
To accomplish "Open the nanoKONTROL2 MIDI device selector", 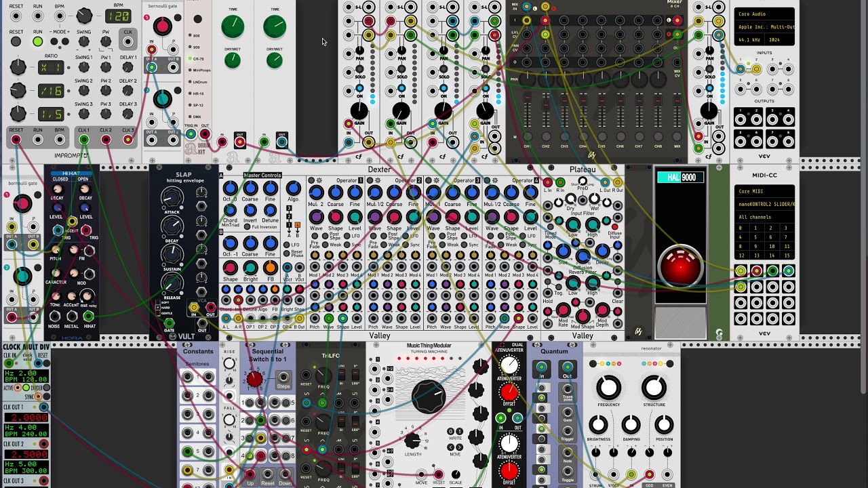I will click(764, 204).
